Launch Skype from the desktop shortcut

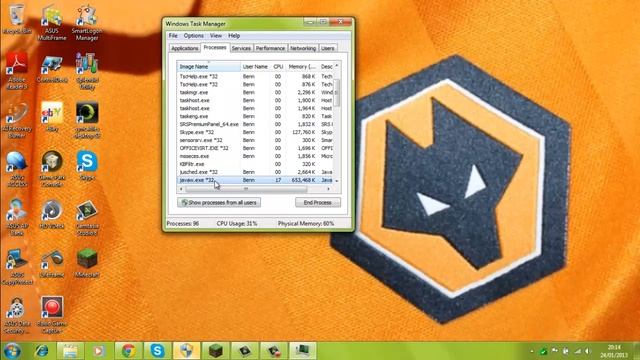pyautogui.click(x=87, y=166)
